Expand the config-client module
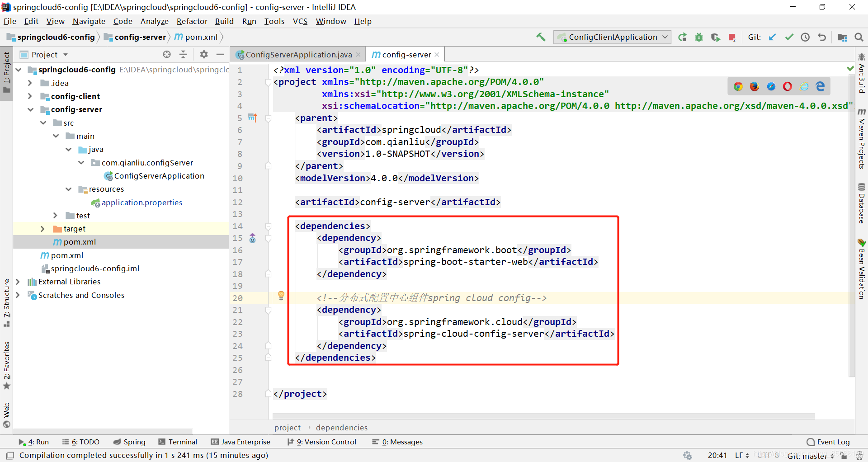The image size is (868, 462). (30, 96)
